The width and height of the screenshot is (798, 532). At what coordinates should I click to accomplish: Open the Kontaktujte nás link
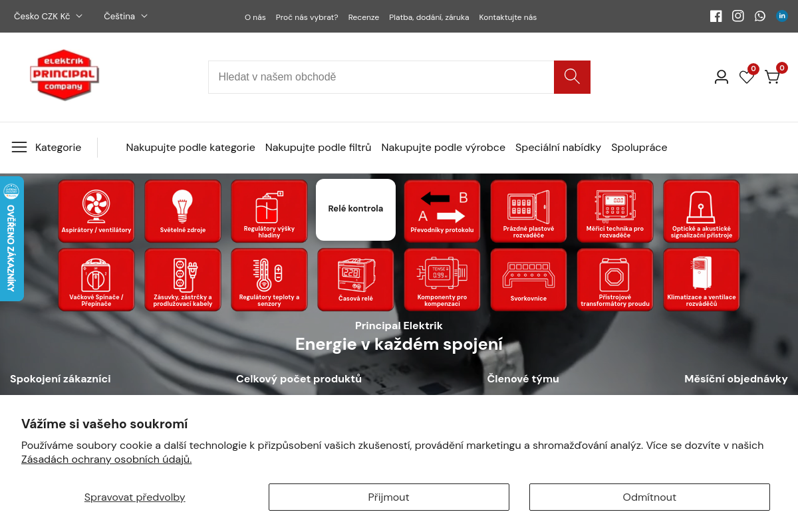pos(508,17)
